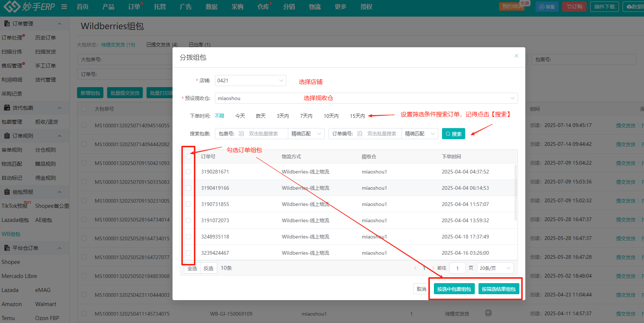644x323 pixels.
Task: Click the 取消 button in dialog
Action: click(421, 289)
